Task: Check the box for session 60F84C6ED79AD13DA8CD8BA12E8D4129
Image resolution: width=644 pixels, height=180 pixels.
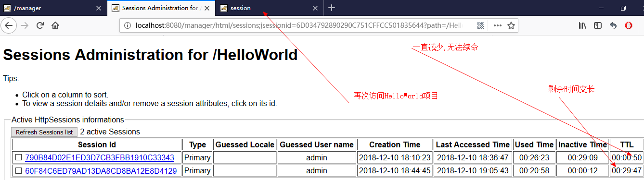Action: click(x=18, y=171)
